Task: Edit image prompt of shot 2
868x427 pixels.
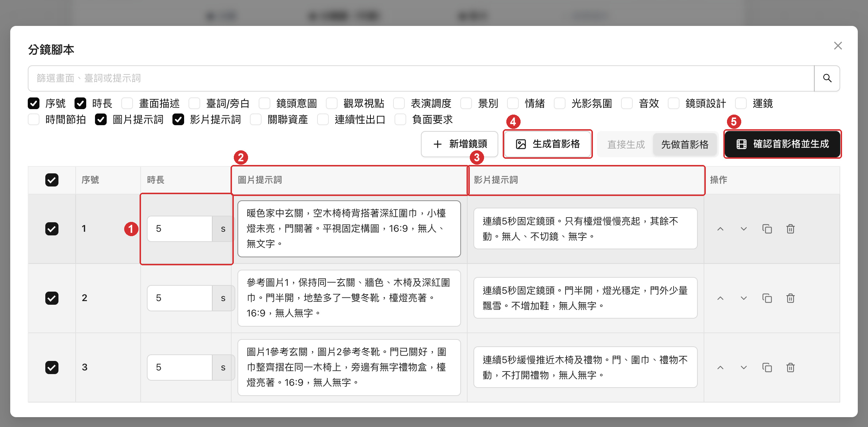Action: coord(349,298)
